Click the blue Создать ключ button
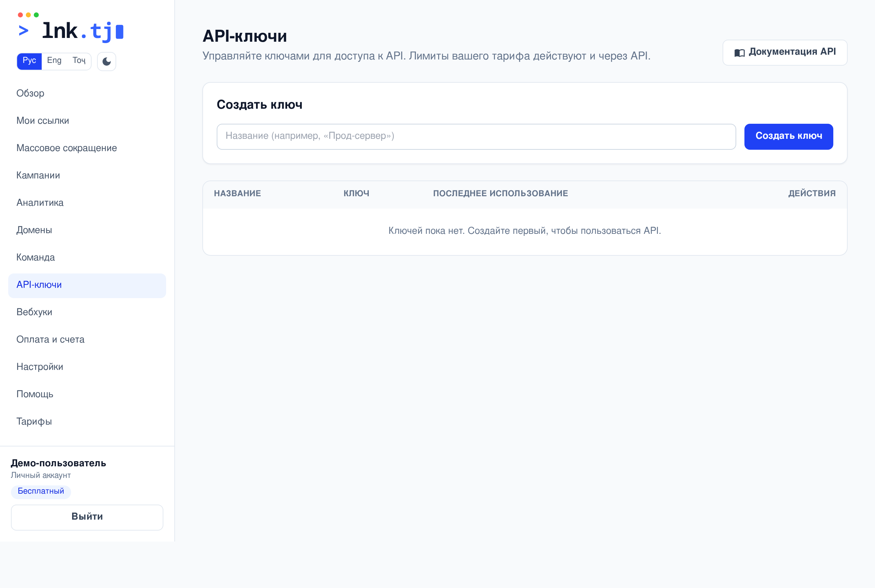 pyautogui.click(x=789, y=136)
